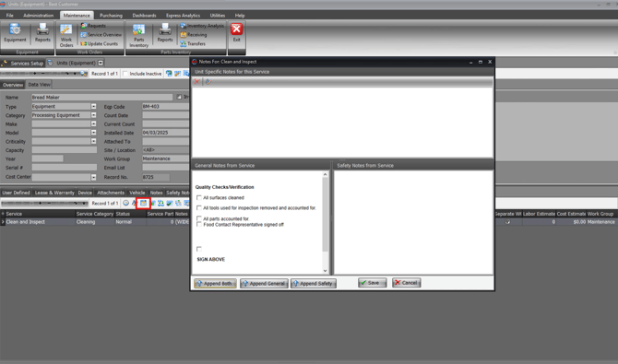
Task: Expand the Cost Center dropdown
Action: (x=93, y=177)
